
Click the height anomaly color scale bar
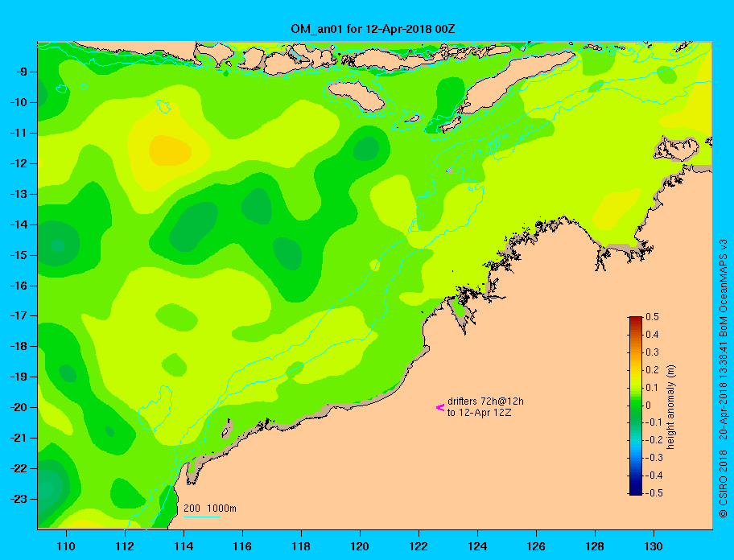(636, 406)
